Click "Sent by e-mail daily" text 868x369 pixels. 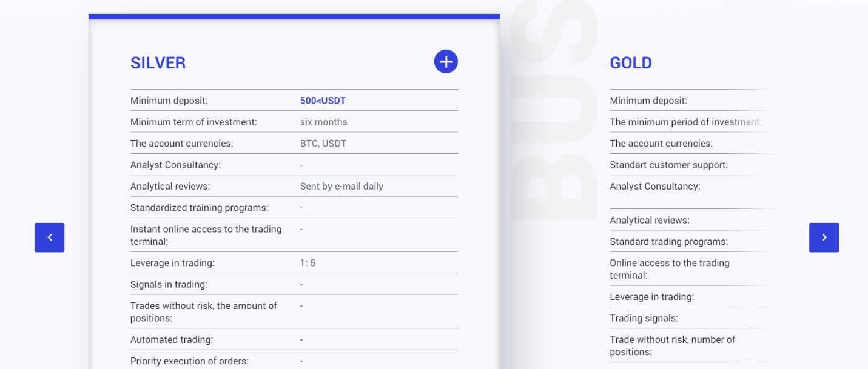341,187
